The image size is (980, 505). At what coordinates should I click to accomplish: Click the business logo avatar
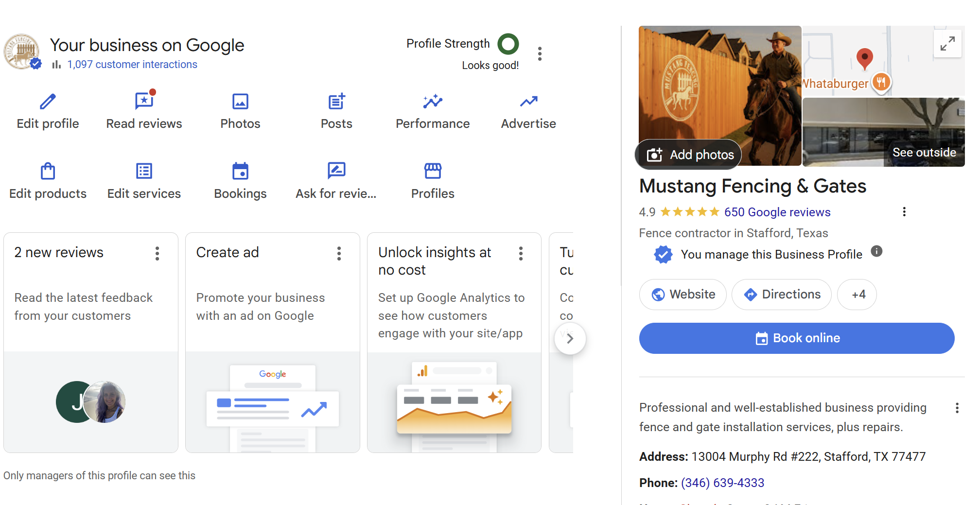pyautogui.click(x=21, y=51)
